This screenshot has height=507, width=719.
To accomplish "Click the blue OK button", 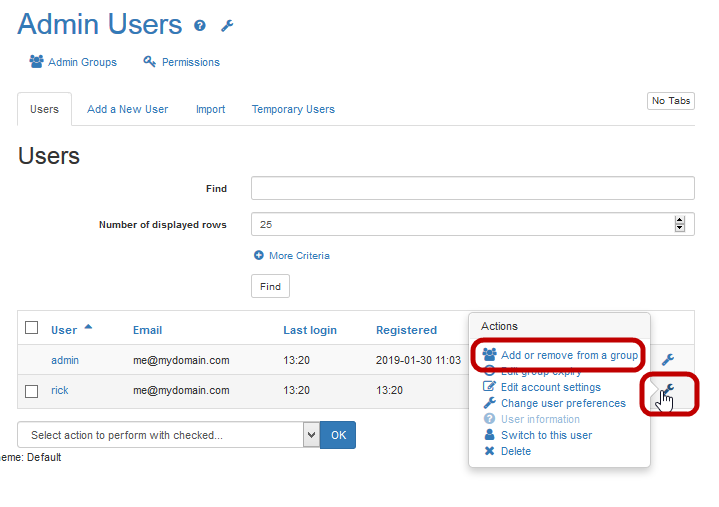I will coord(338,435).
